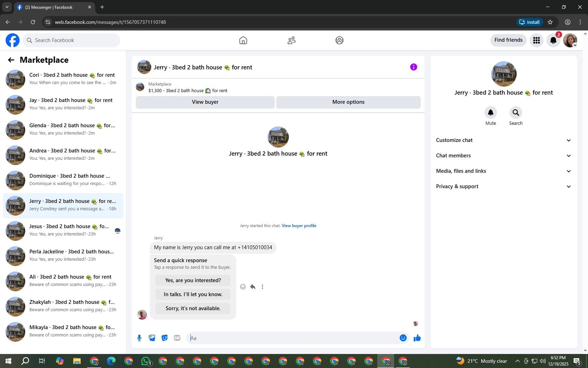Choose a sticker from the sticker icon
The image size is (588, 368).
[x=164, y=338]
